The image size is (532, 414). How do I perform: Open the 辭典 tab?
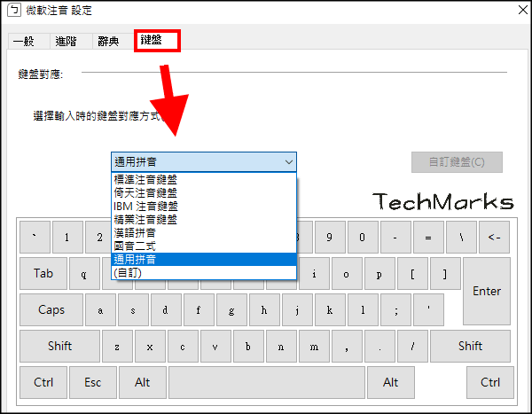pyautogui.click(x=113, y=42)
